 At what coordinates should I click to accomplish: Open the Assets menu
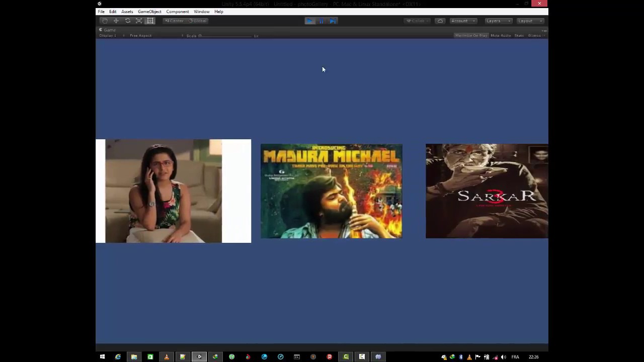tap(127, 12)
